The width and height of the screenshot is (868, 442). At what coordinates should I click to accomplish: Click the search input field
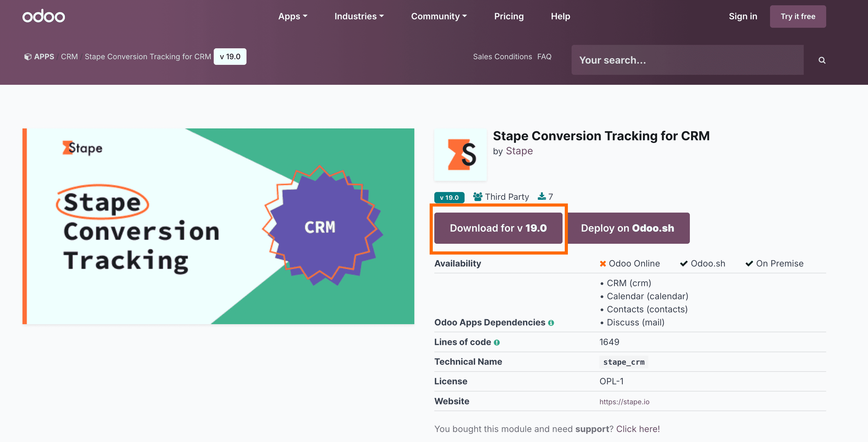coord(687,60)
